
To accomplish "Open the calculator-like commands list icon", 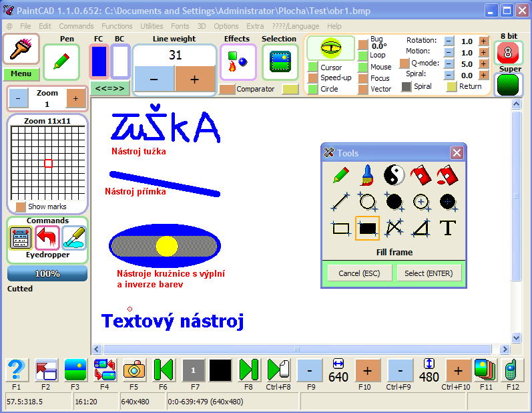I will point(20,238).
